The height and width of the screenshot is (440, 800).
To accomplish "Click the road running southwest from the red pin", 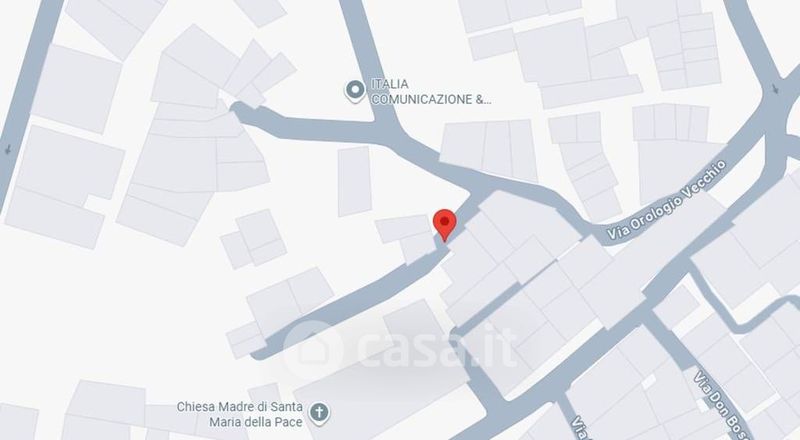I will [352, 301].
